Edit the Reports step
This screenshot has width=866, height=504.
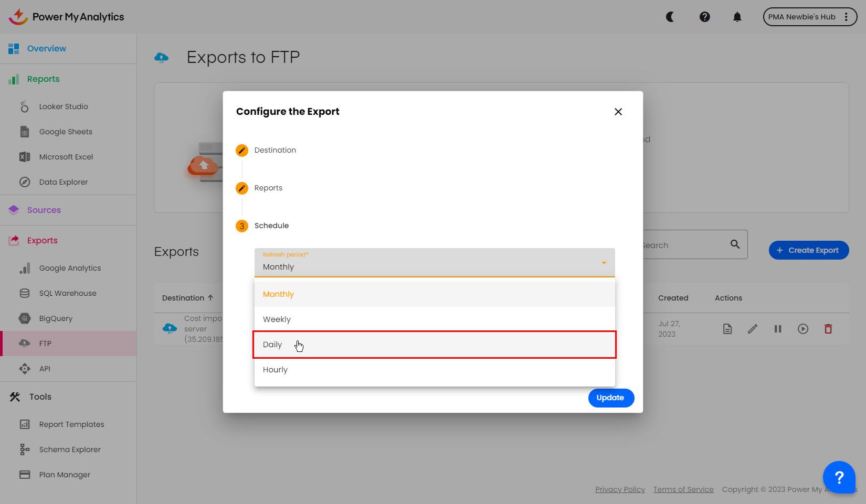click(242, 188)
